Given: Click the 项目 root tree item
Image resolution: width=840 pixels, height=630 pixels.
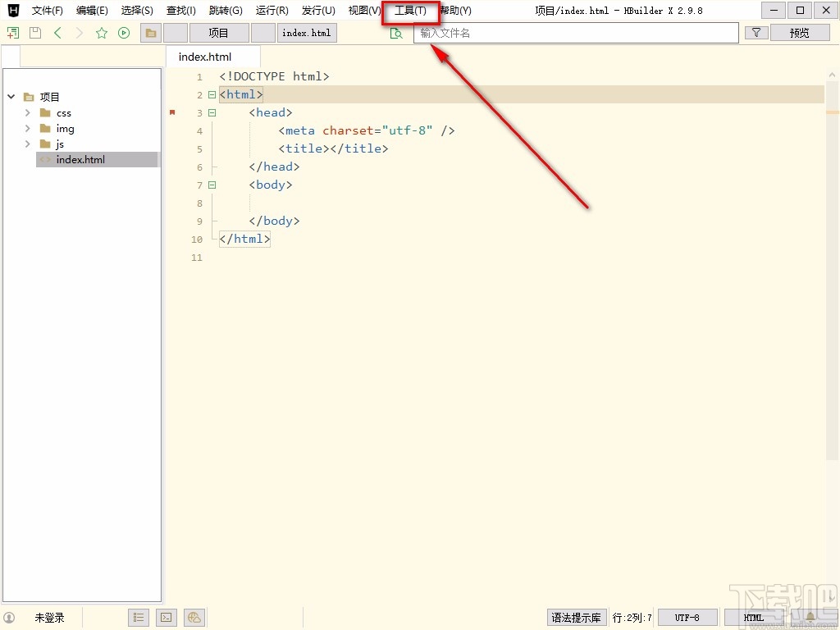Looking at the screenshot, I should (x=50, y=97).
